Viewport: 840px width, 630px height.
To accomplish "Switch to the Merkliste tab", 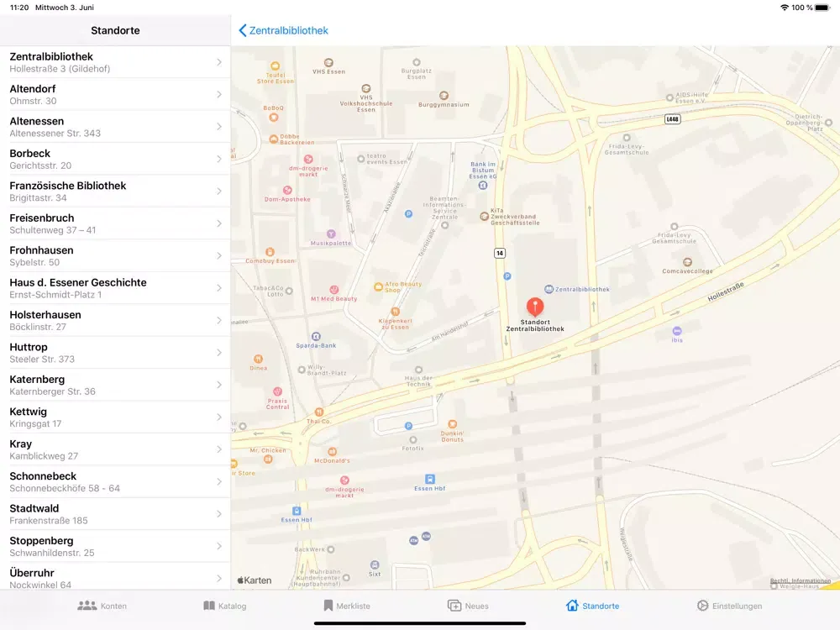I will 347,606.
